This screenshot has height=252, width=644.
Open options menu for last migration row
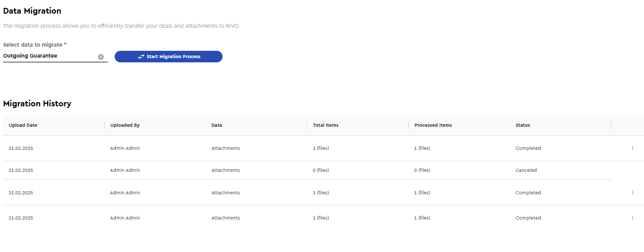pyautogui.click(x=632, y=218)
